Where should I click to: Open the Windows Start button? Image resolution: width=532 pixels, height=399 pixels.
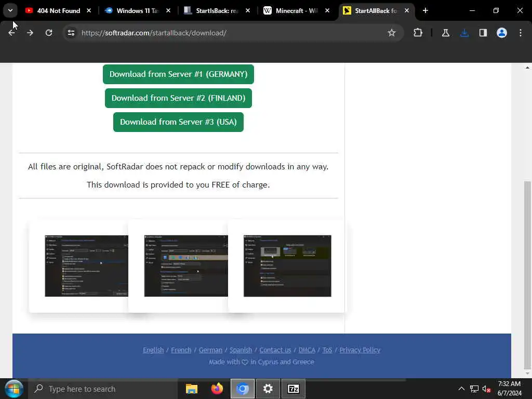14,389
